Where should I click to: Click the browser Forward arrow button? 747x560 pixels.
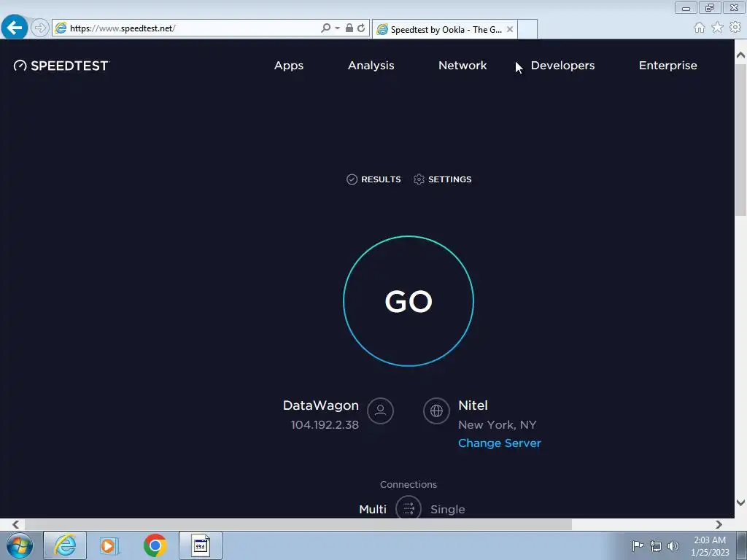tap(40, 28)
